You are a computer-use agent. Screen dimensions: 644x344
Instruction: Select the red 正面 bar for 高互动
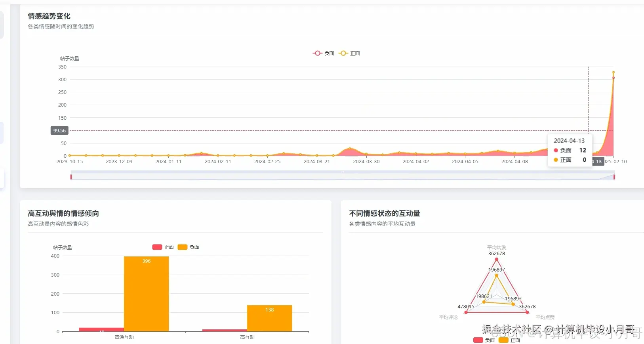(225, 330)
